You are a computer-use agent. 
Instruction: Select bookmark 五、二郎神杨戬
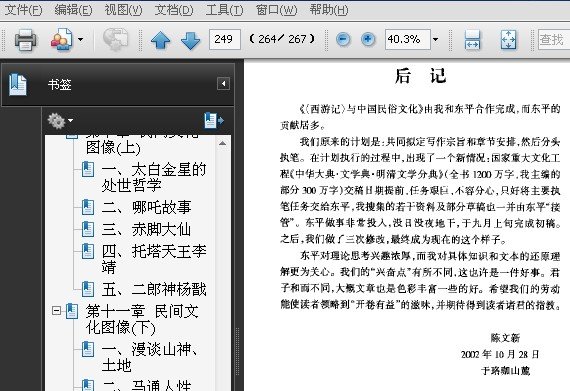(154, 289)
